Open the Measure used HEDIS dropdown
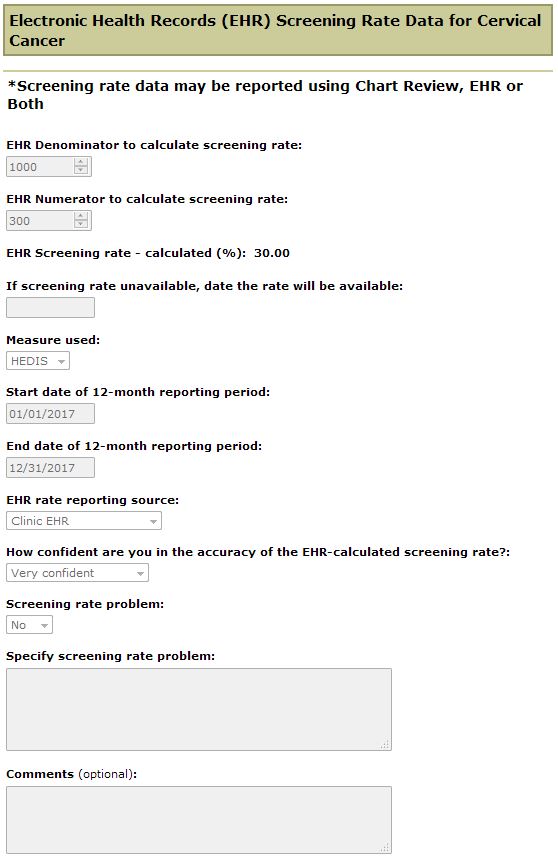The image size is (558, 861). point(38,361)
